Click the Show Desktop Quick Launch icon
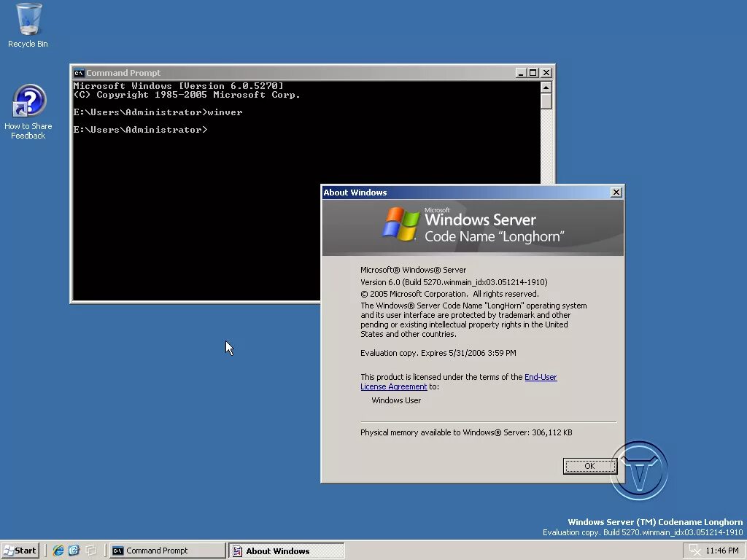This screenshot has width=747, height=560. tap(90, 551)
